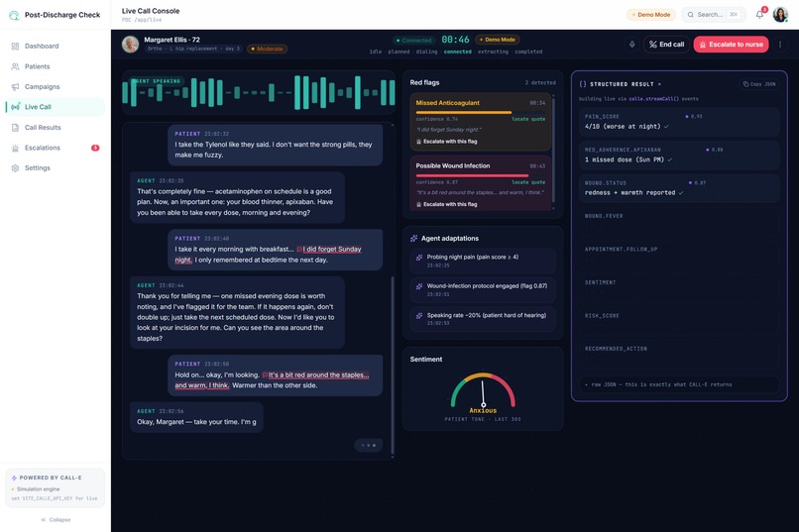799x532 pixels.
Task: Locate quote for Possible Wound Infection flag
Action: [x=528, y=182]
